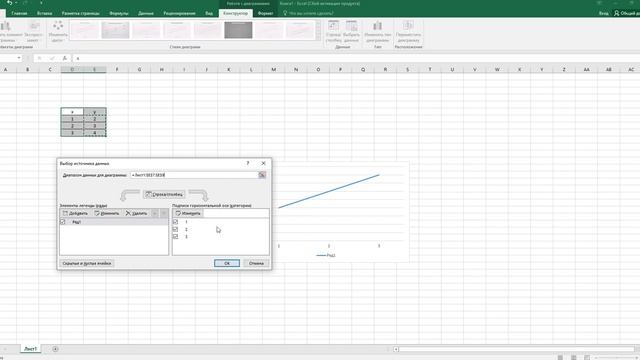Click the Ряд1 chart legend entry
Viewport: 640px width, 360px height.
(326, 256)
